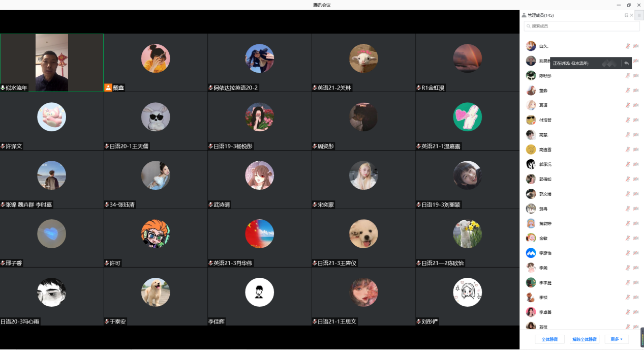Toggle microphone for member 李宇晨
The width and height of the screenshot is (644, 350).
[628, 282]
